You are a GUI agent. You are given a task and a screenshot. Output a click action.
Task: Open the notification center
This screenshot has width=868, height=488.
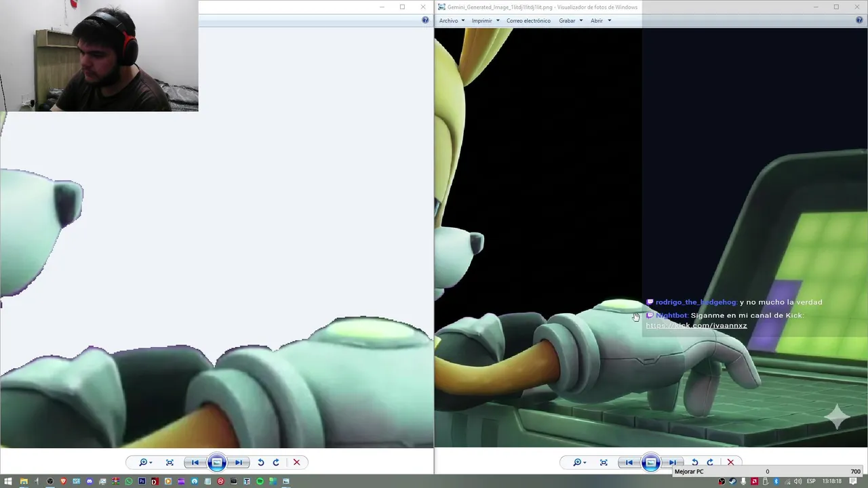(853, 481)
